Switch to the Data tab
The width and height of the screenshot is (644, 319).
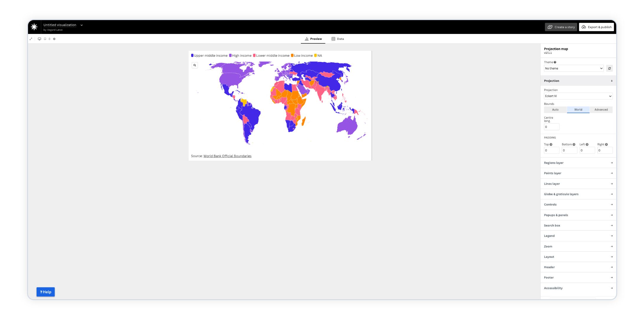click(340, 39)
